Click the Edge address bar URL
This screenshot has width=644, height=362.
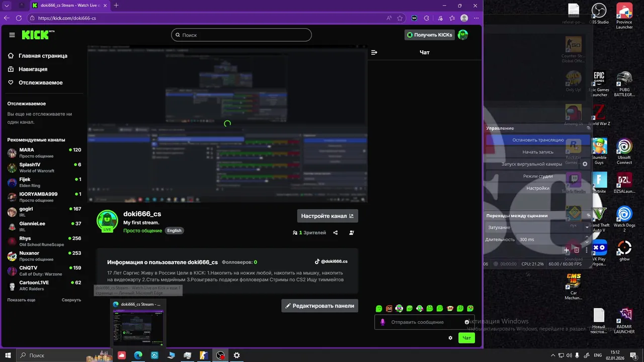67,18
